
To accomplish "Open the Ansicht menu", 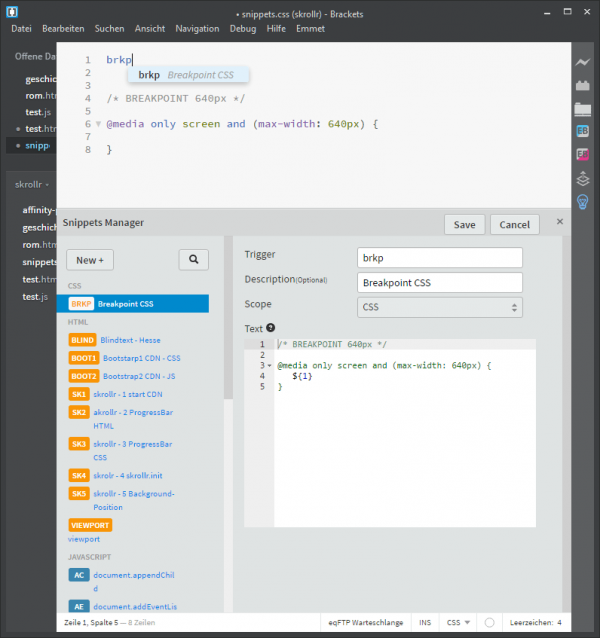I will click(150, 29).
